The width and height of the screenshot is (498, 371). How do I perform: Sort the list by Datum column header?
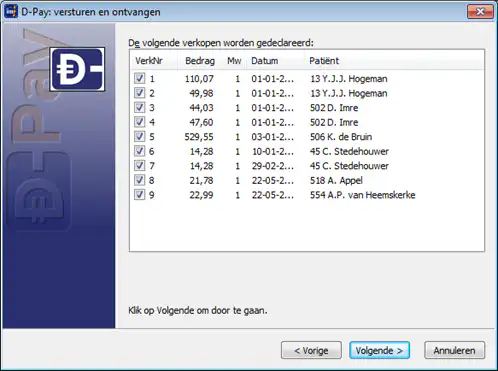pyautogui.click(x=265, y=61)
